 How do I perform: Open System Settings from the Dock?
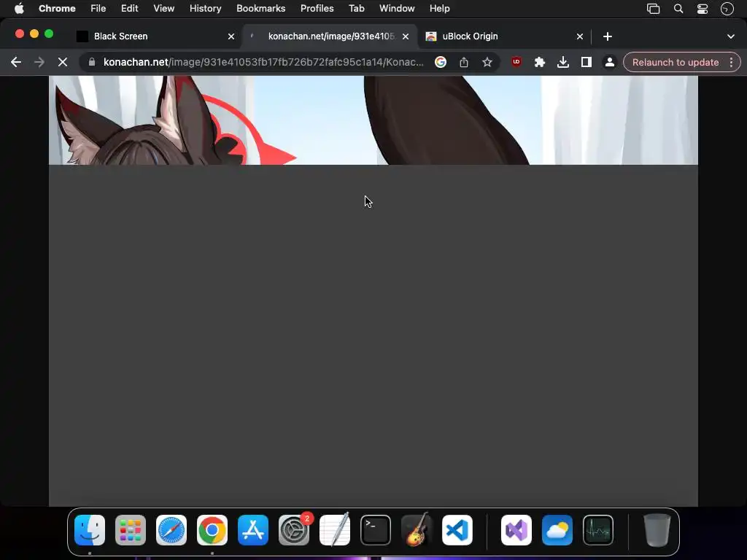click(294, 530)
